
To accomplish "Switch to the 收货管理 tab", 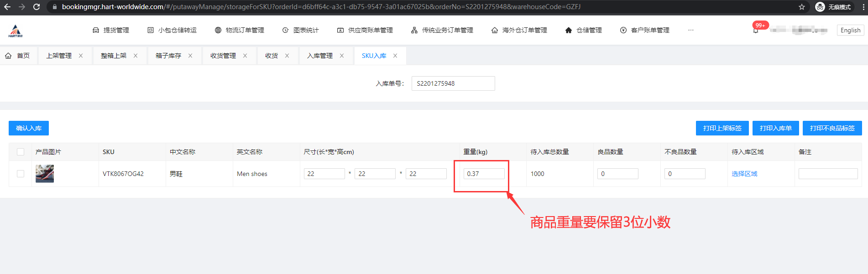I will tap(223, 56).
